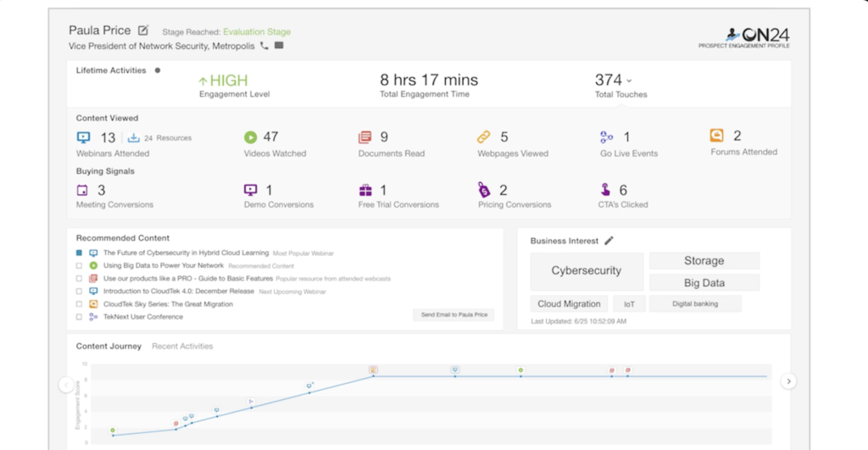The width and height of the screenshot is (868, 450).
Task: Click the Pricing Conversions tag icon
Action: pyautogui.click(x=484, y=191)
